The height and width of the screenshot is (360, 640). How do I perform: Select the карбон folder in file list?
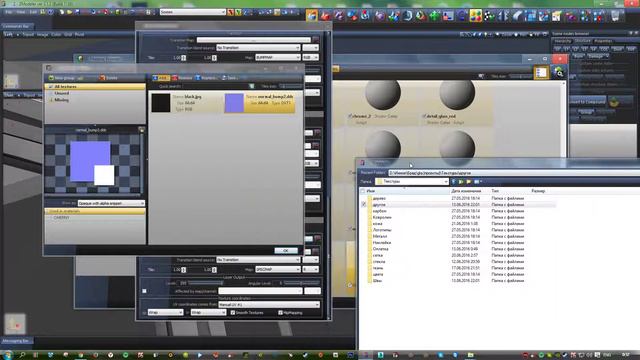(379, 211)
